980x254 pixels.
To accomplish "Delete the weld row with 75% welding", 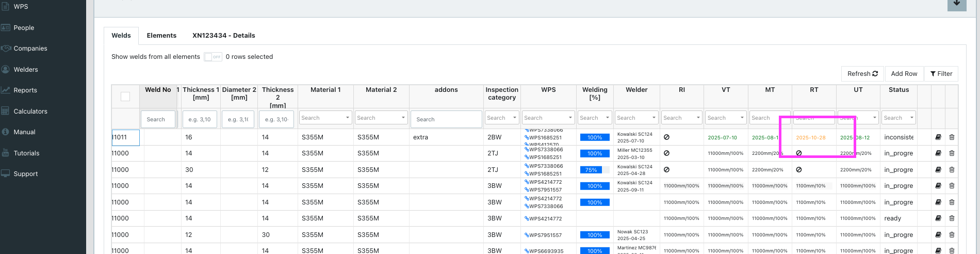I will [952, 170].
